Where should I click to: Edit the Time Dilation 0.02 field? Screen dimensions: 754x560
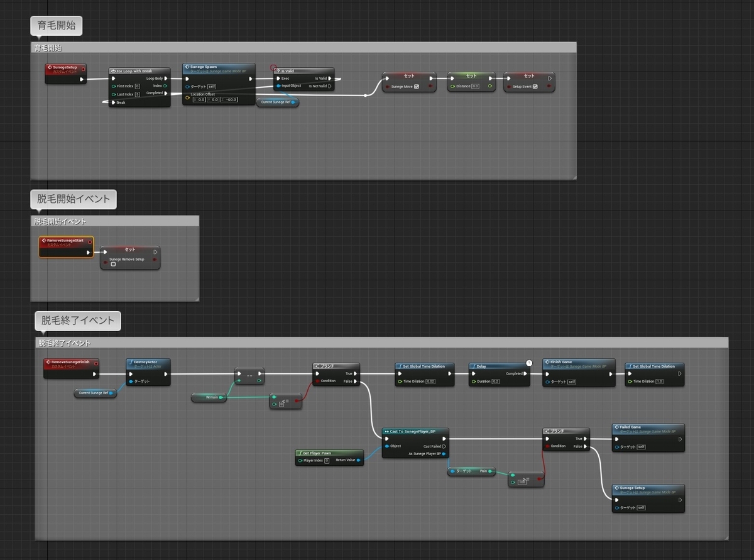coord(430,381)
